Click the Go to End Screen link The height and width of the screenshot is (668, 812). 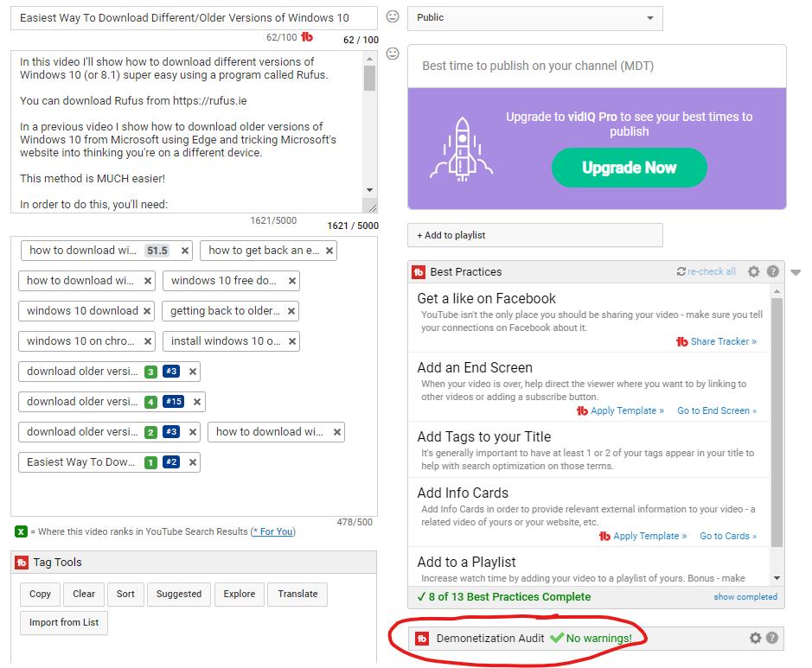click(x=717, y=410)
